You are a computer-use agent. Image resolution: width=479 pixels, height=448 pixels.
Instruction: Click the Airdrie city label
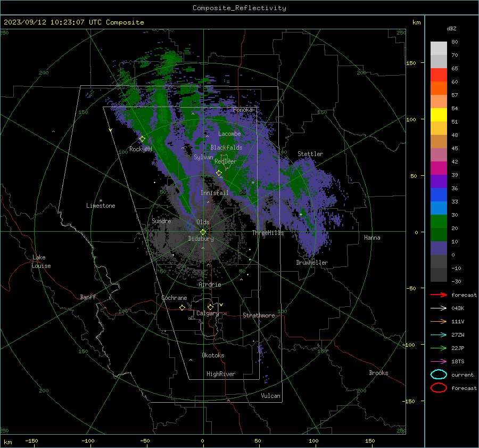pyautogui.click(x=210, y=284)
